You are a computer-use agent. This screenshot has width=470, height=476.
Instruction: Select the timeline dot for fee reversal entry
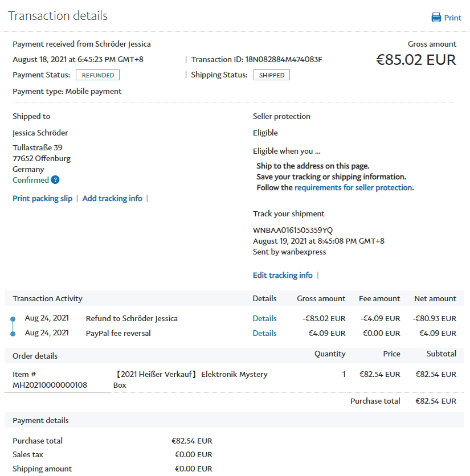13,334
